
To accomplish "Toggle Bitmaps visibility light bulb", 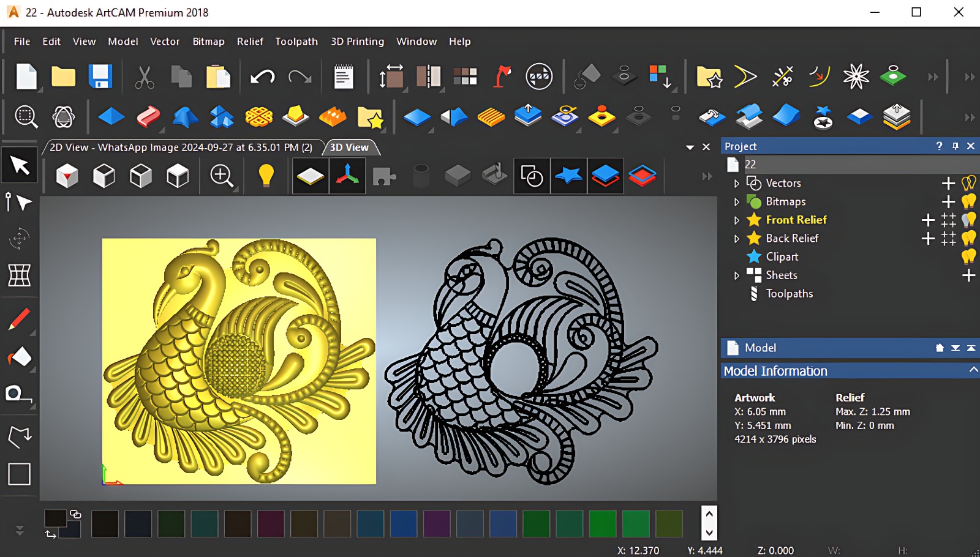I will pos(968,201).
